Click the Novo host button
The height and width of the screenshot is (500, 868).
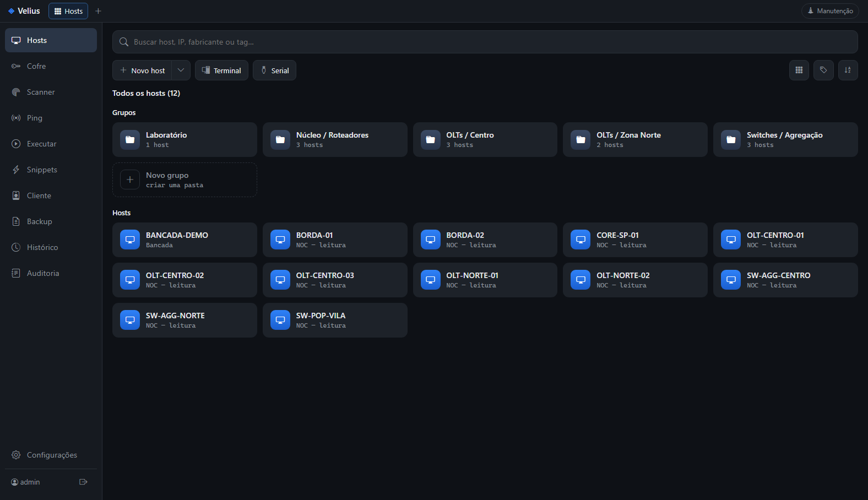[x=143, y=70]
